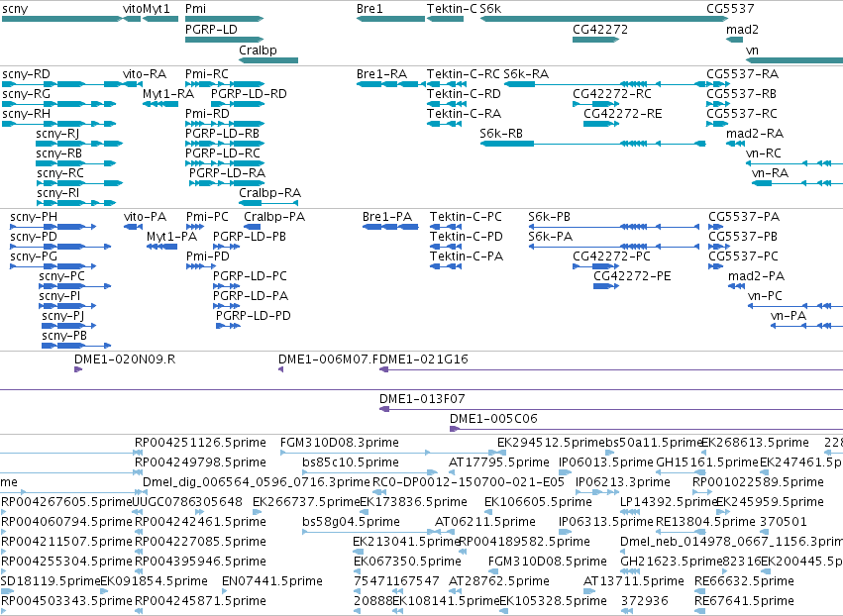Select clone DME1-013F07
This screenshot has width=843, height=616.
pos(422,399)
